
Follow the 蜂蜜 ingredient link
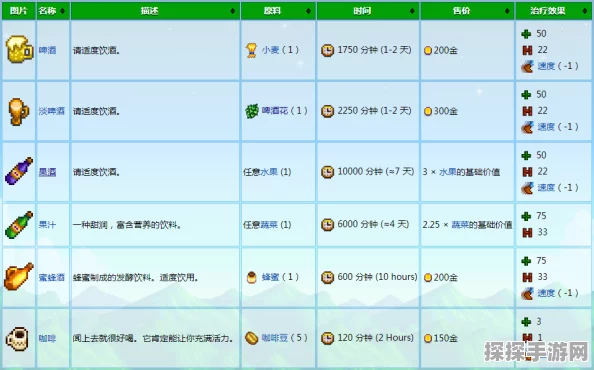(270, 278)
